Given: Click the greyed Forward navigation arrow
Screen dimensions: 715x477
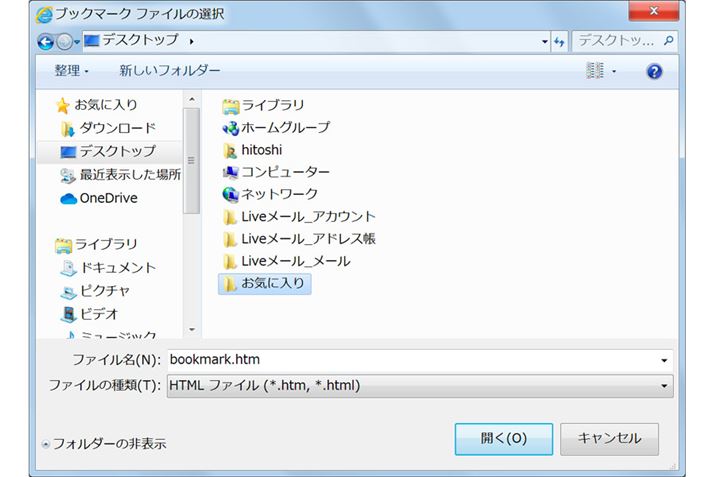Looking at the screenshot, I should (x=64, y=42).
